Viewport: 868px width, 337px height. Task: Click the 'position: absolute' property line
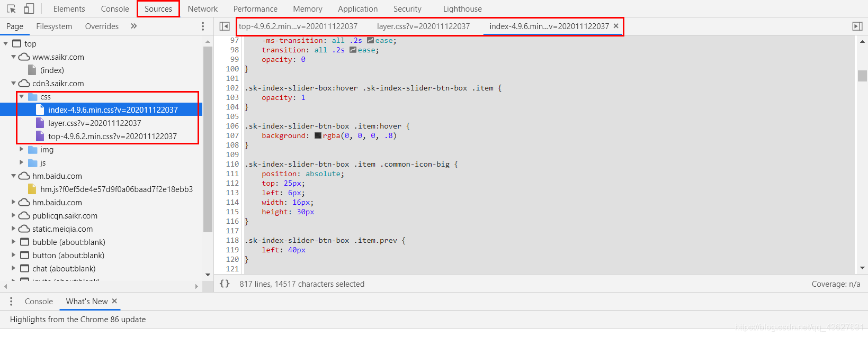pyautogui.click(x=303, y=174)
